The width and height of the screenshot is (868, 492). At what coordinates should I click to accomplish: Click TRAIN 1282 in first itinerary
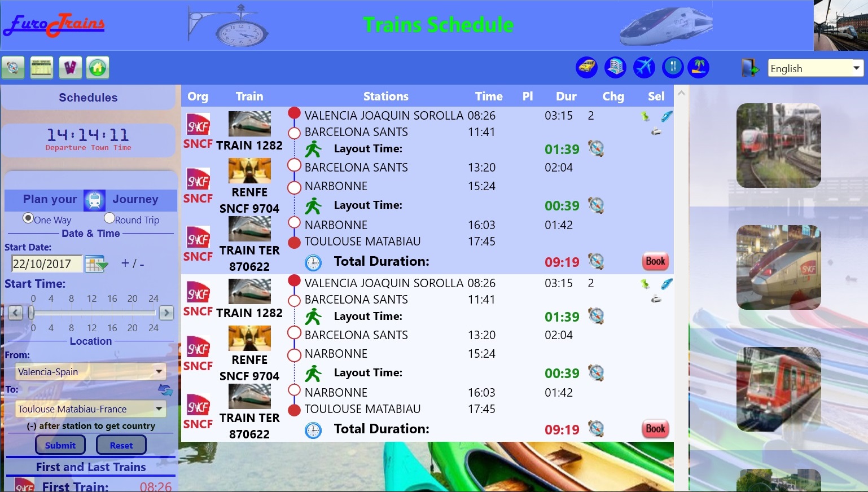coord(249,145)
